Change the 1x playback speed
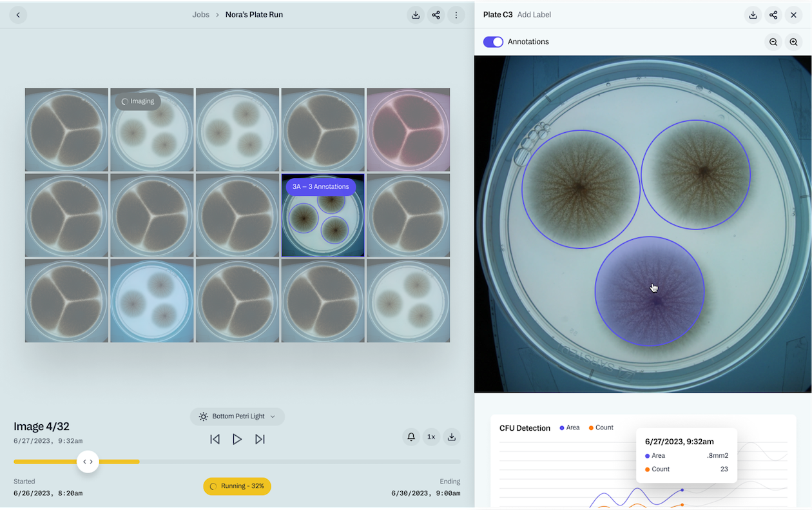Viewport: 812px width, 510px height. pyautogui.click(x=431, y=437)
